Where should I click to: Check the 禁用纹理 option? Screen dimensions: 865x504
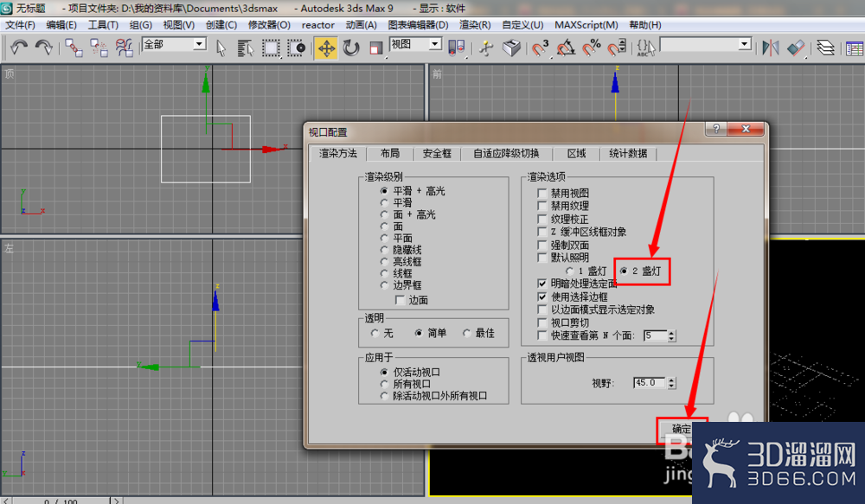click(541, 206)
